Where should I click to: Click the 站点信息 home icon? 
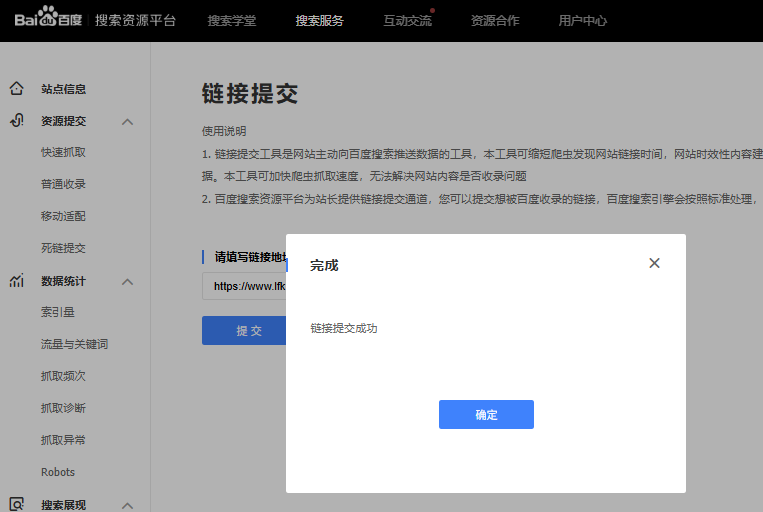(x=17, y=89)
